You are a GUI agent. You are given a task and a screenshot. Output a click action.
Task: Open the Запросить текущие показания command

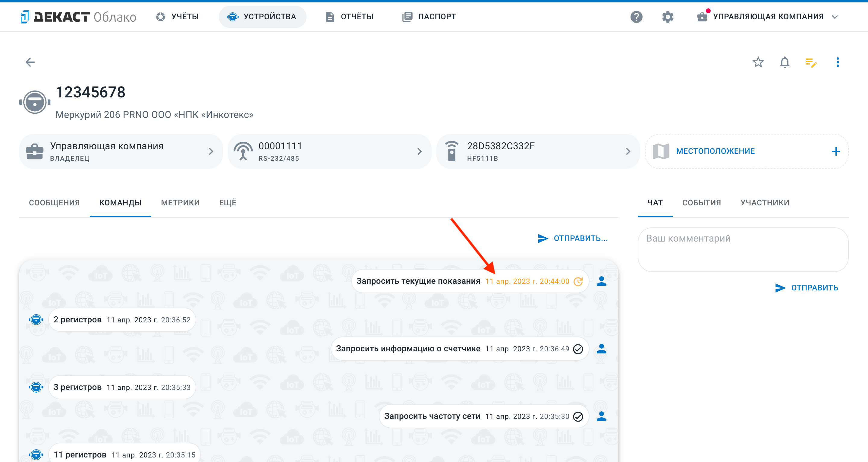point(470,281)
